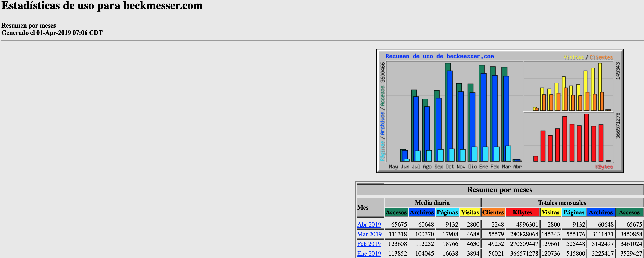
Task: Click the page heading Estadísticas de uso para beckmesser.com
Action: [102, 6]
